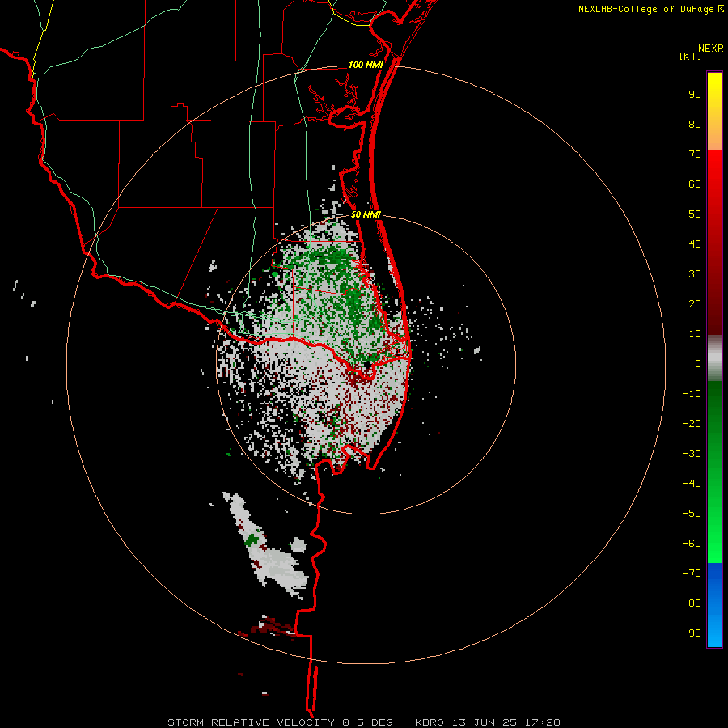Click the black radar site marker
The image size is (728, 728).
[367, 366]
